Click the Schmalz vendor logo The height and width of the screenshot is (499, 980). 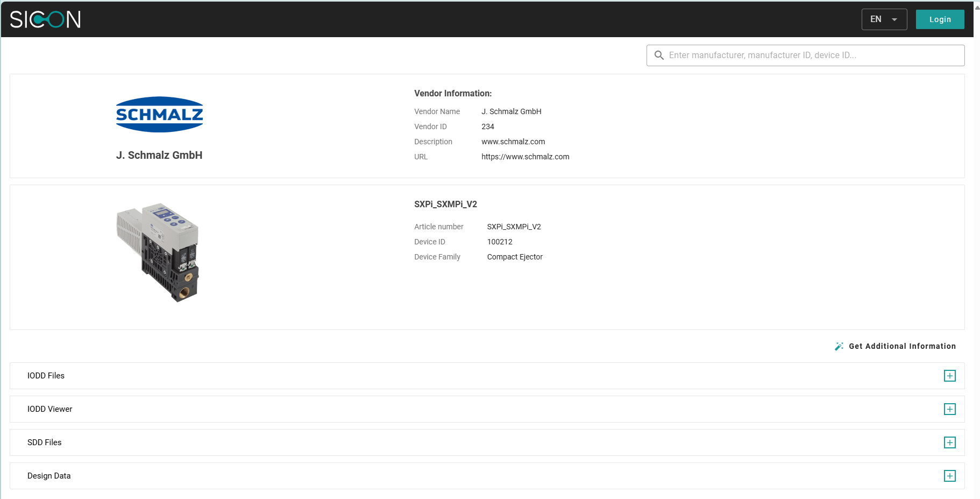pos(159,114)
